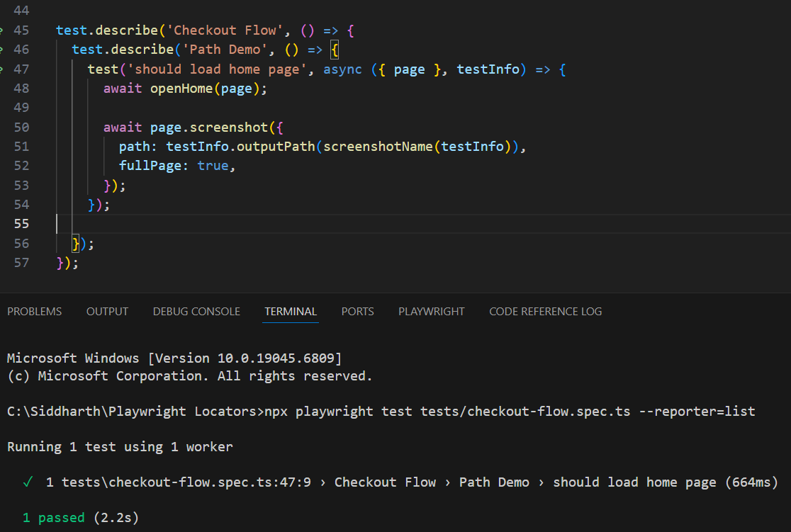Viewport: 791px width, 532px height.
Task: Select the DEBUG CONSOLE tab
Action: pyautogui.click(x=196, y=312)
